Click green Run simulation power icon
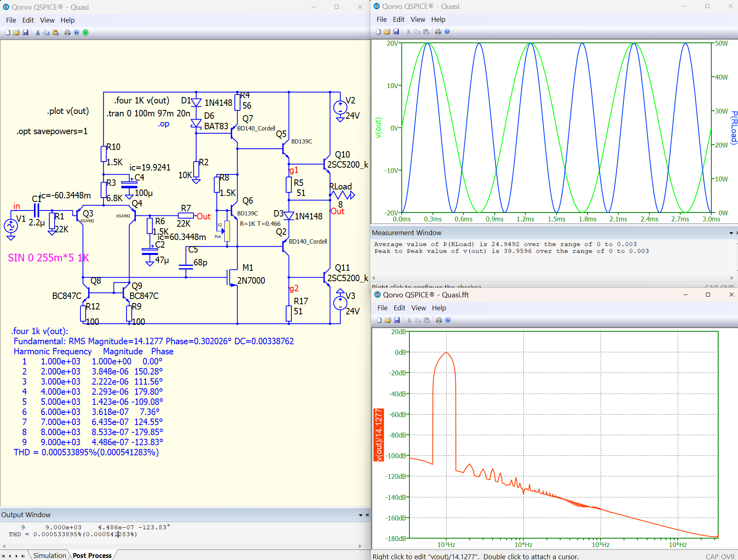738x560 pixels. click(86, 32)
